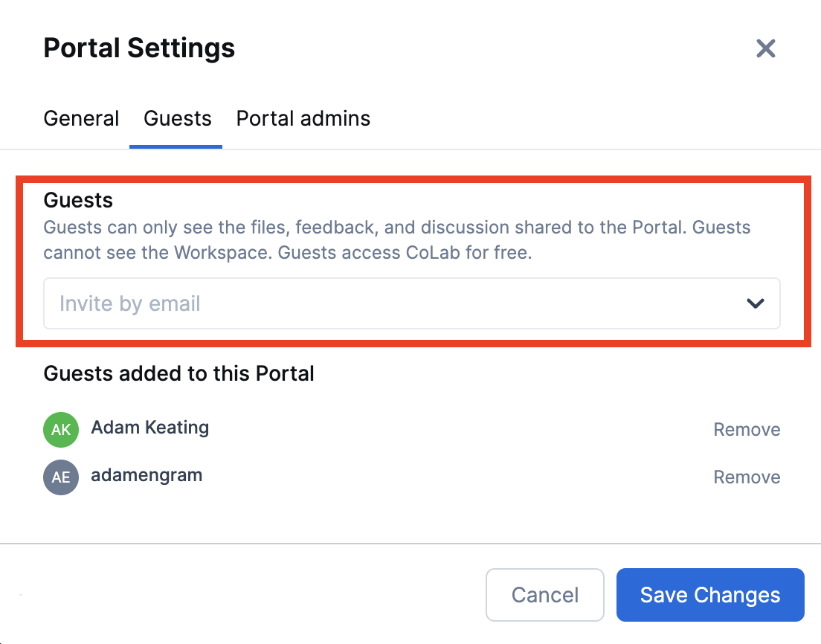The width and height of the screenshot is (821, 644).
Task: Remove Adam Keating from the Portal
Action: [747, 430]
